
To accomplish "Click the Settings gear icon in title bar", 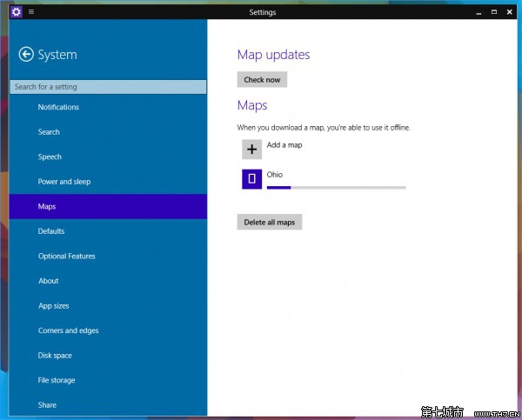I will 16,12.
